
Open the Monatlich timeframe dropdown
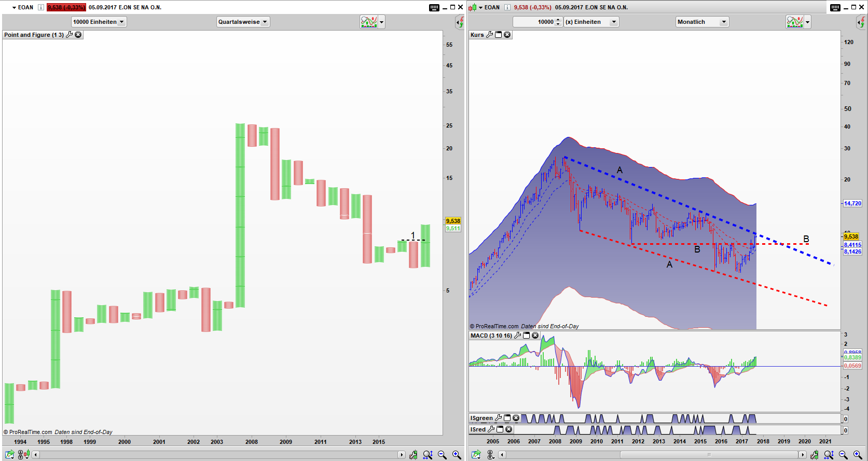tap(702, 22)
